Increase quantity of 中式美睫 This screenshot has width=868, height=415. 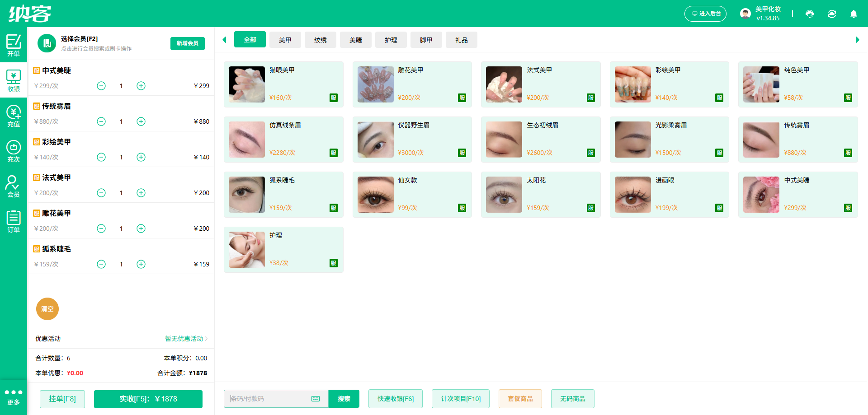coord(141,86)
